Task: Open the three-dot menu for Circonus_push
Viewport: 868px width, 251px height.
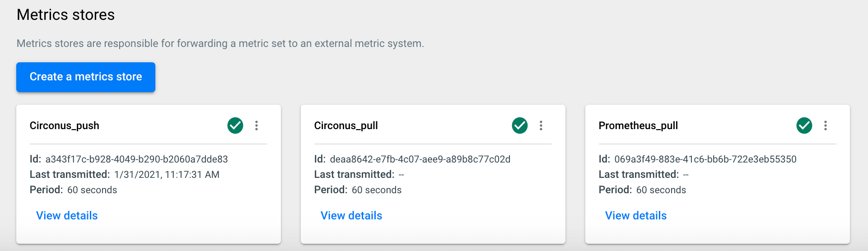Action: 257,125
